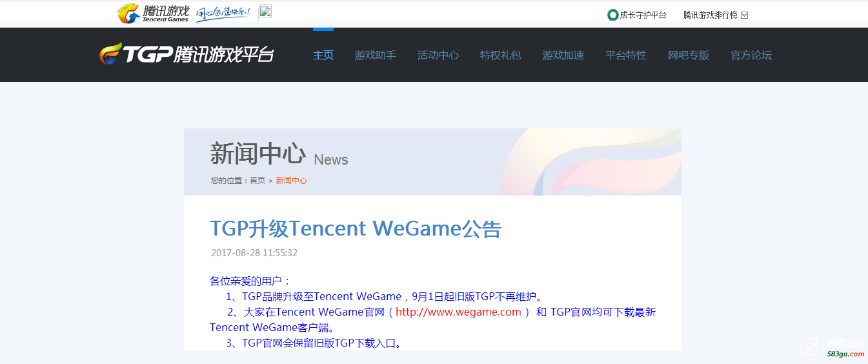868x364 pixels.
Task: Go to the 主页 tab
Action: pos(323,56)
